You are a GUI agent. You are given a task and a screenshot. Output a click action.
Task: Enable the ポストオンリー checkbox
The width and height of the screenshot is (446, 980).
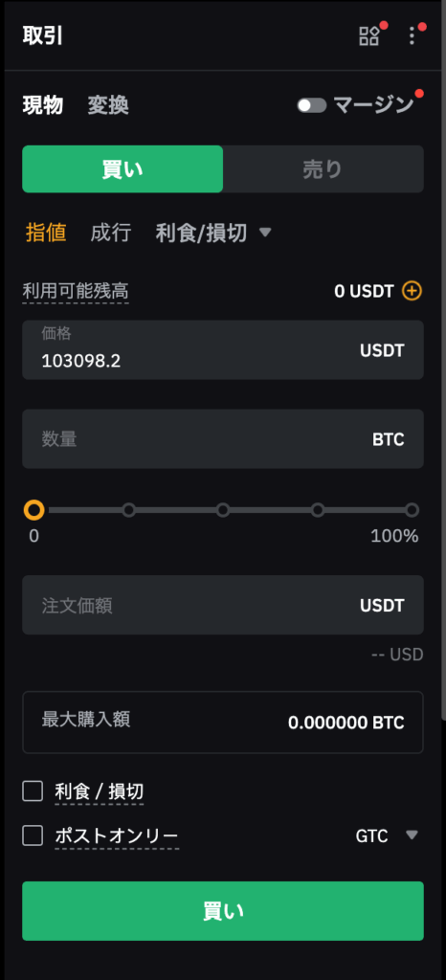tap(33, 835)
